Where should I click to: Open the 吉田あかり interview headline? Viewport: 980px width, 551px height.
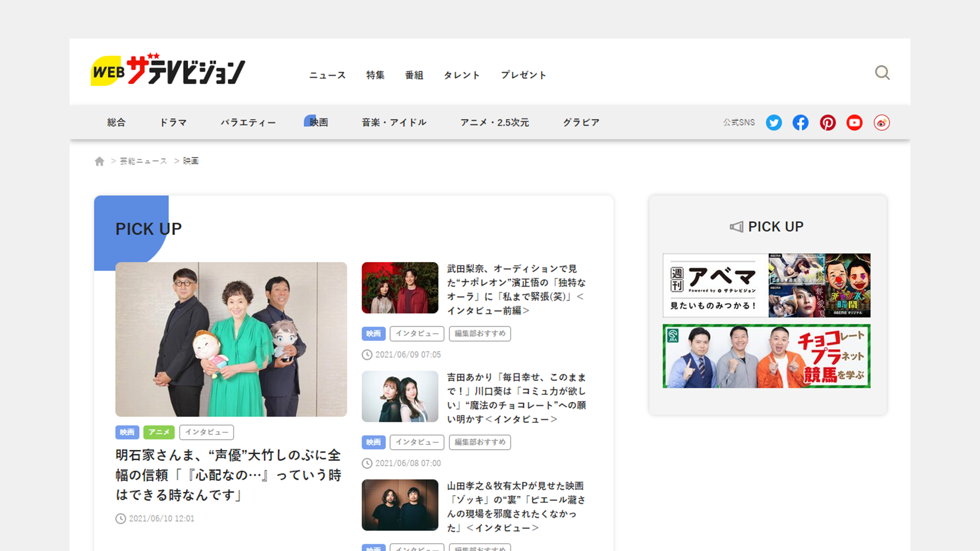516,398
